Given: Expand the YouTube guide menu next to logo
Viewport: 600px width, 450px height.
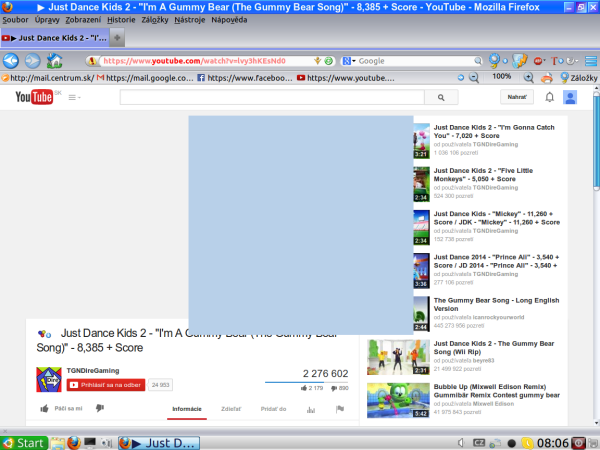Looking at the screenshot, I should tap(74, 98).
